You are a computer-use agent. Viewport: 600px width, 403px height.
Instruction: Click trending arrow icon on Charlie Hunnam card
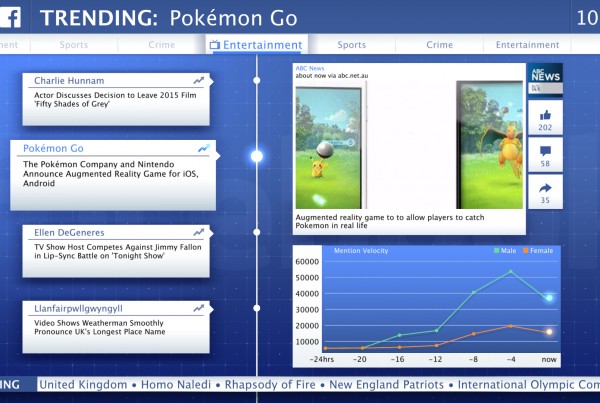pos(199,80)
